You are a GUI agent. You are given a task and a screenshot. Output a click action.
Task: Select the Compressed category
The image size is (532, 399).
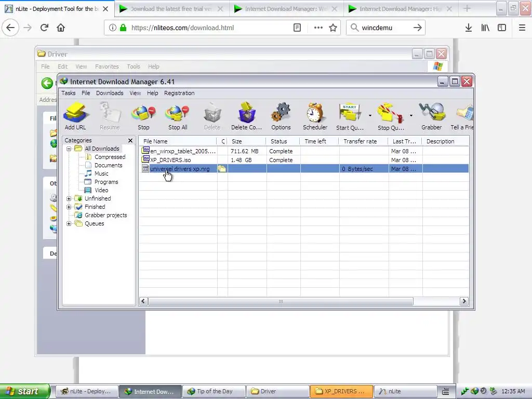coord(110,157)
